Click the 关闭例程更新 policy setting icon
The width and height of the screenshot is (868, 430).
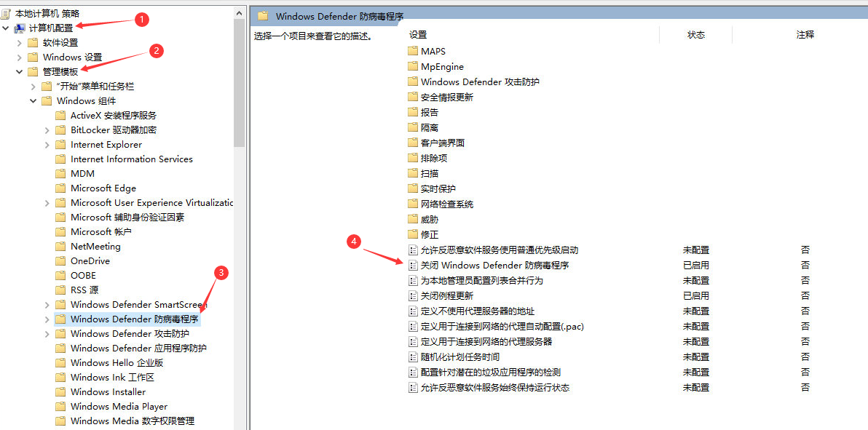click(x=413, y=296)
